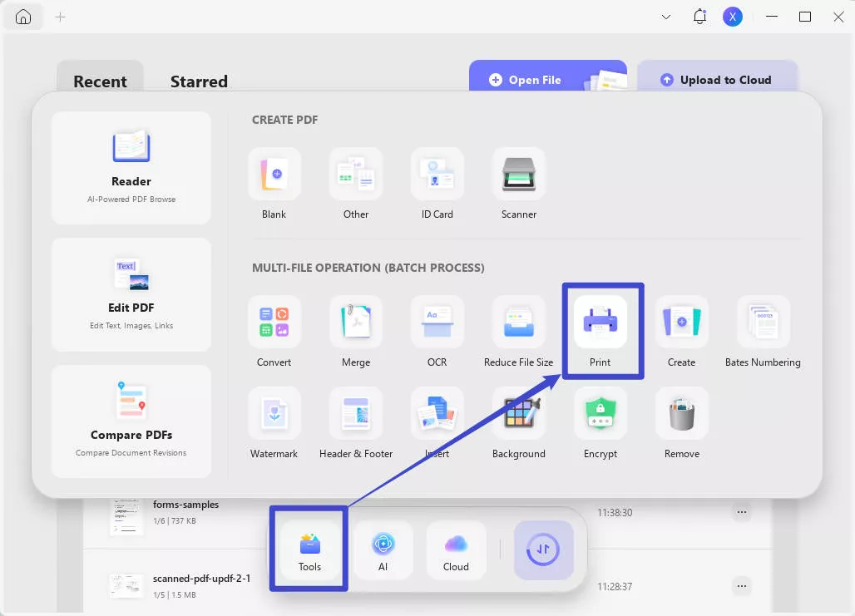
Task: Open Cloud in the bottom toolbar
Action: click(x=457, y=549)
